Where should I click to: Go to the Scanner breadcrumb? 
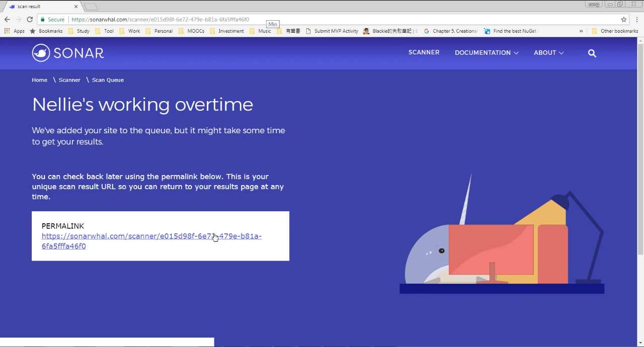click(x=69, y=80)
